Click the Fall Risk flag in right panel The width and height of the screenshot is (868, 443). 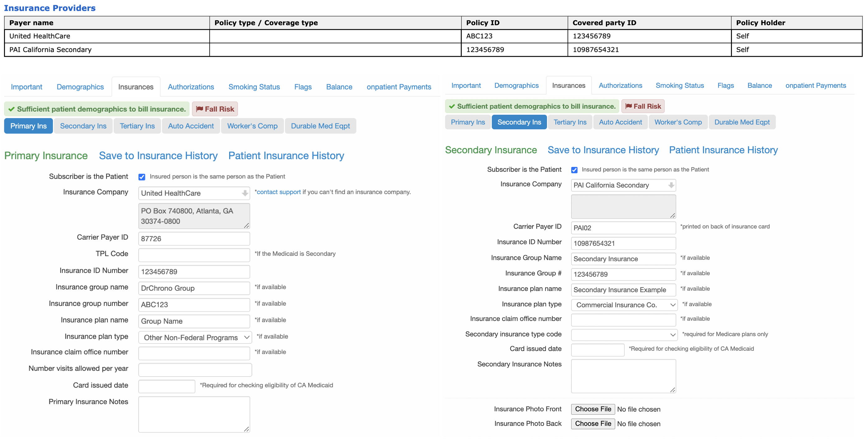pos(643,106)
